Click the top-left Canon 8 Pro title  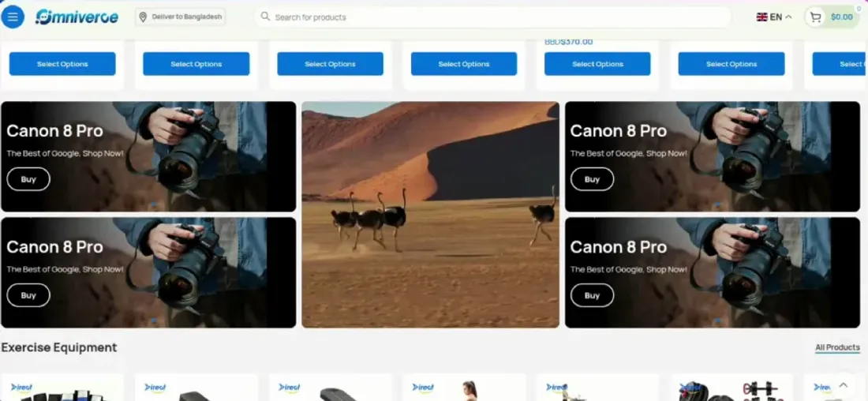pyautogui.click(x=54, y=131)
